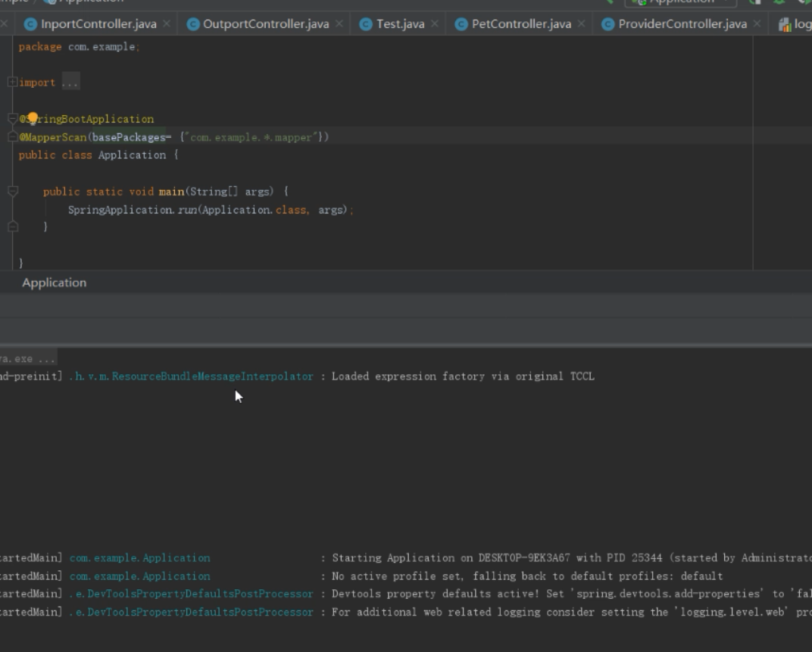Screen dimensions: 812x652
Task: Click the @SpringBootApplication annotation
Action: tap(86, 119)
